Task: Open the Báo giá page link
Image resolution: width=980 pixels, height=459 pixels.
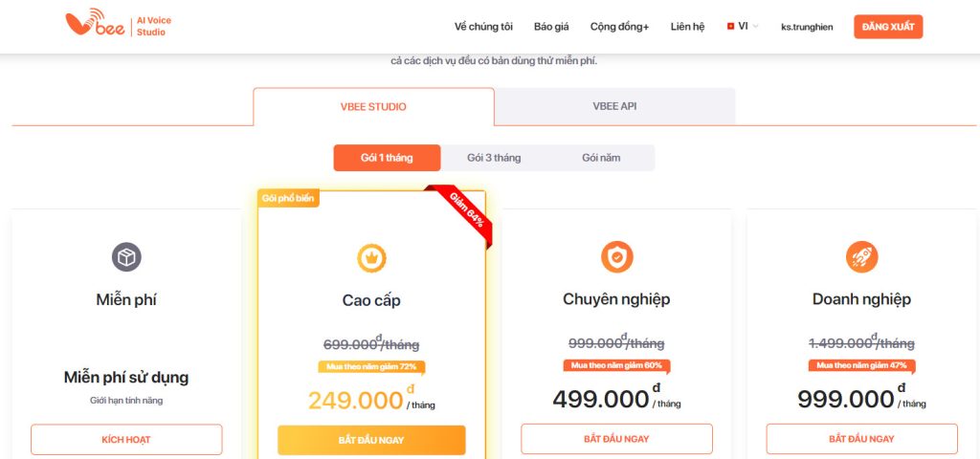Action: point(551,27)
